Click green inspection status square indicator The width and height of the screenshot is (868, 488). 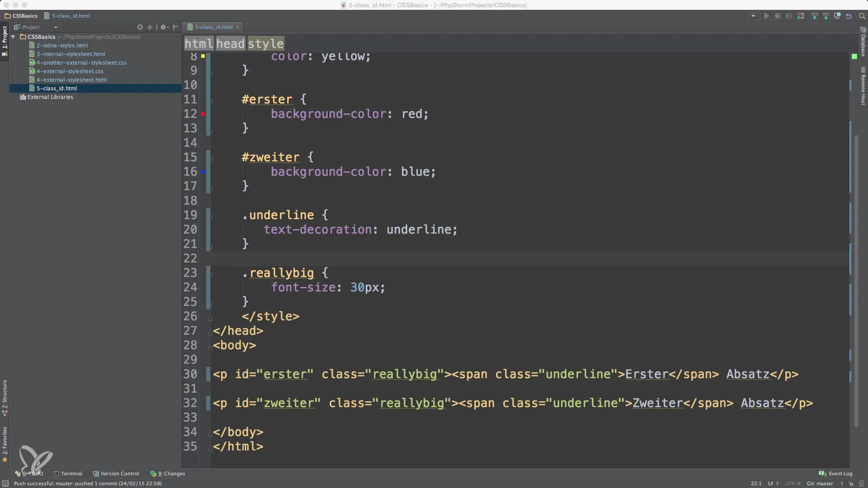tap(854, 56)
